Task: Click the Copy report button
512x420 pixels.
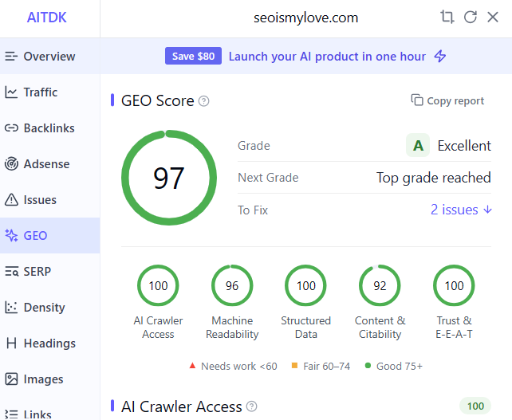Action: click(447, 100)
